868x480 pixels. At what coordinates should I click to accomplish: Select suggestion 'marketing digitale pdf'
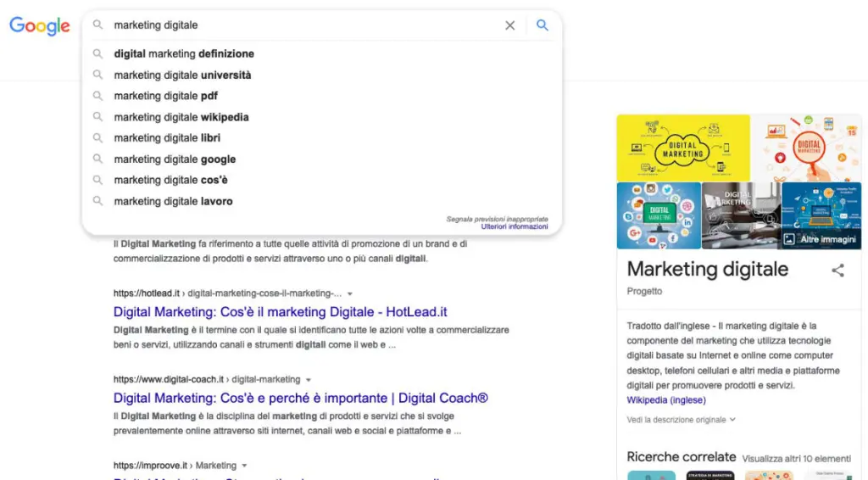pyautogui.click(x=322, y=96)
